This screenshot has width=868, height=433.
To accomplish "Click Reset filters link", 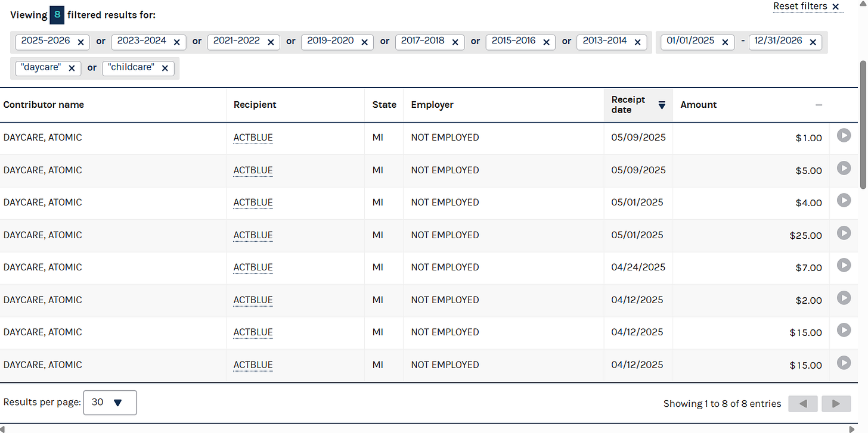I will point(807,6).
